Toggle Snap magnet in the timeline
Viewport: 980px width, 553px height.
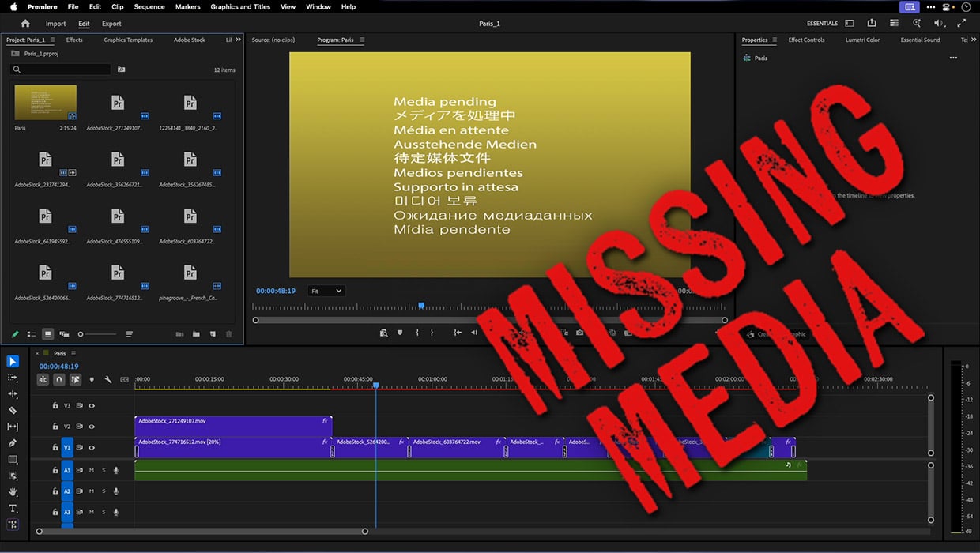[x=58, y=379]
